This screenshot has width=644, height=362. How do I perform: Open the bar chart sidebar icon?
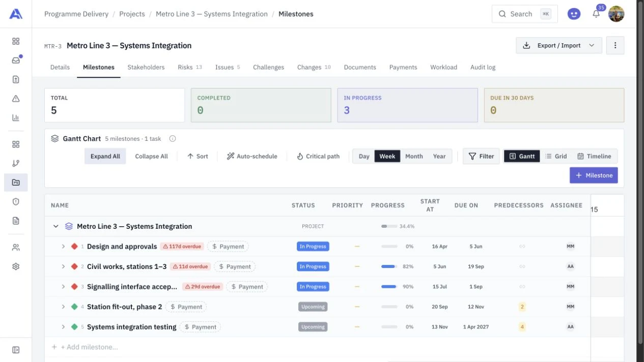(16, 118)
